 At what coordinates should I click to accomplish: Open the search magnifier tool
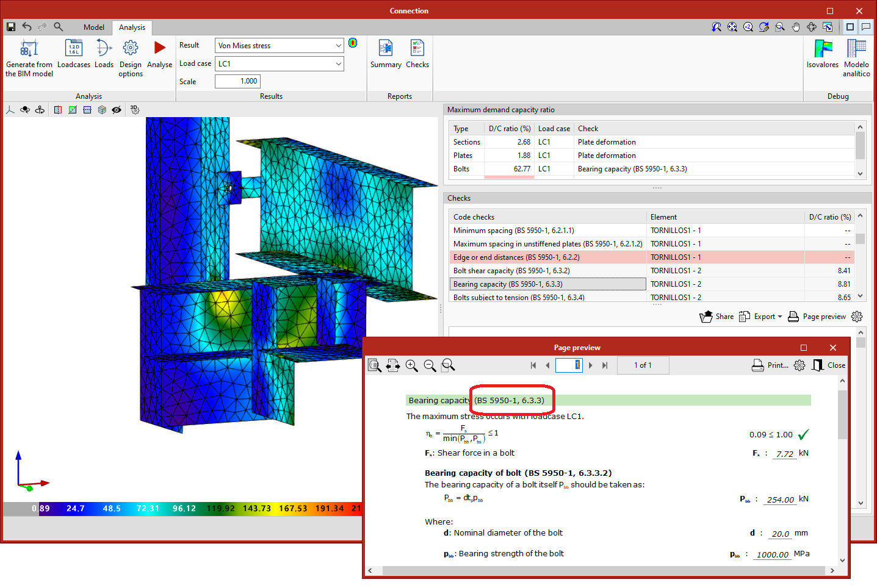pyautogui.click(x=59, y=27)
